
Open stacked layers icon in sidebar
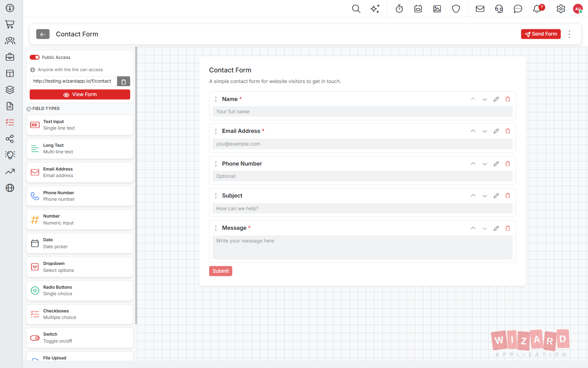10,90
